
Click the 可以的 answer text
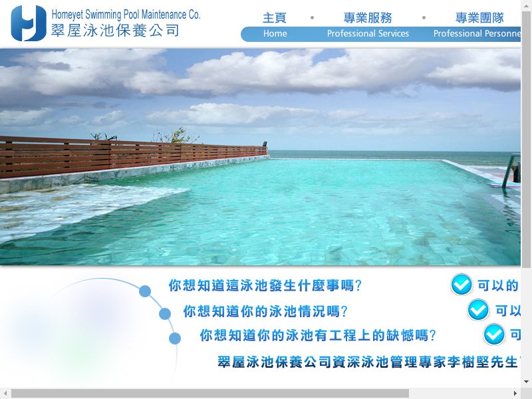coord(498,285)
